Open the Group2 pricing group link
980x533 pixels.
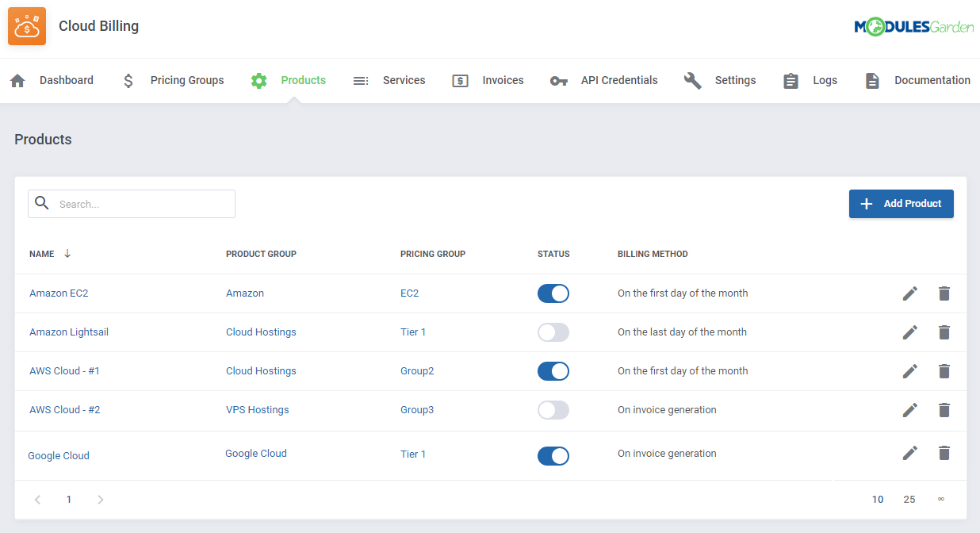[417, 371]
